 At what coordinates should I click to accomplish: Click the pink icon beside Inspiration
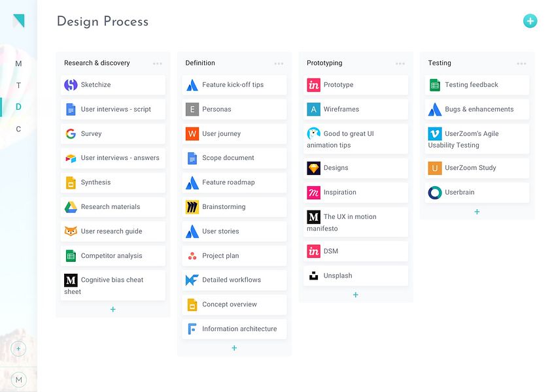pos(314,192)
